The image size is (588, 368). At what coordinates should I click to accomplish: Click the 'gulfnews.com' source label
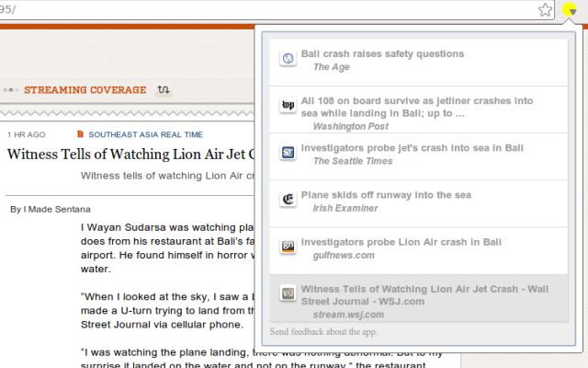click(344, 256)
